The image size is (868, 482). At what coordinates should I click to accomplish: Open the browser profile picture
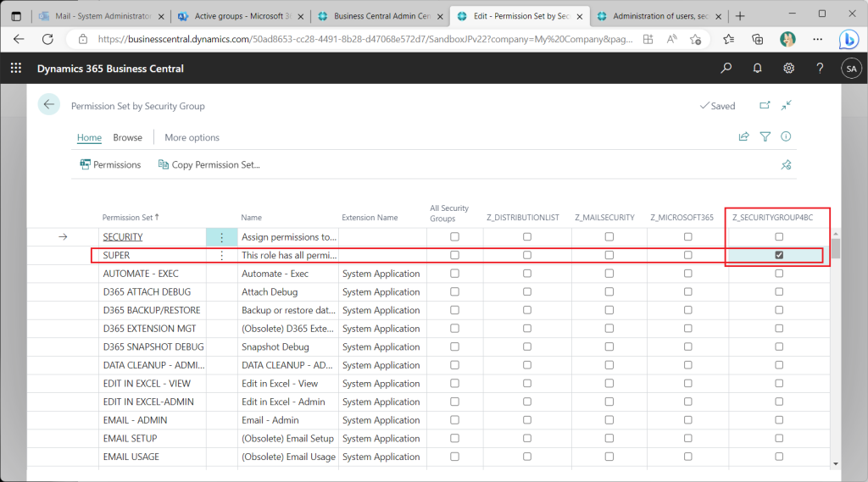click(x=787, y=39)
